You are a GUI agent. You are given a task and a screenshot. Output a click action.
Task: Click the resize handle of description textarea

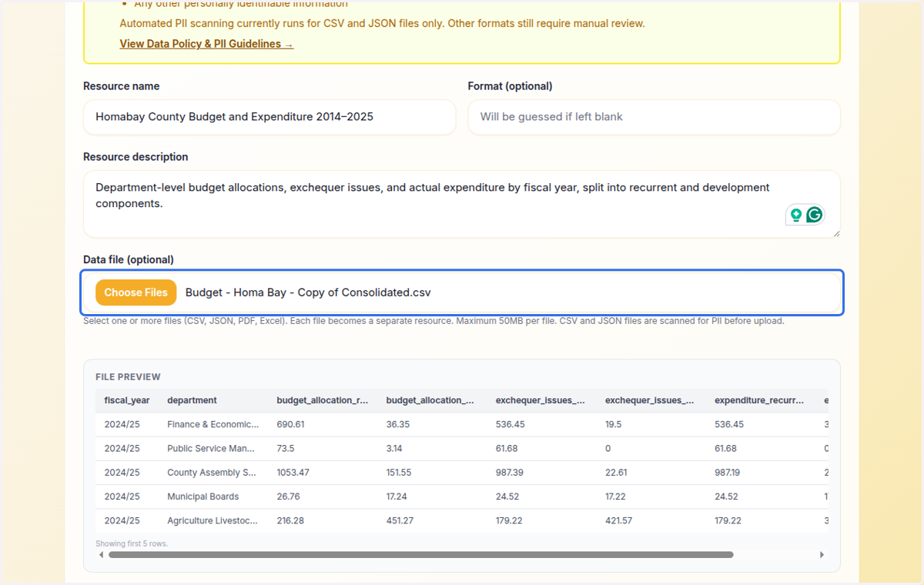(835, 232)
